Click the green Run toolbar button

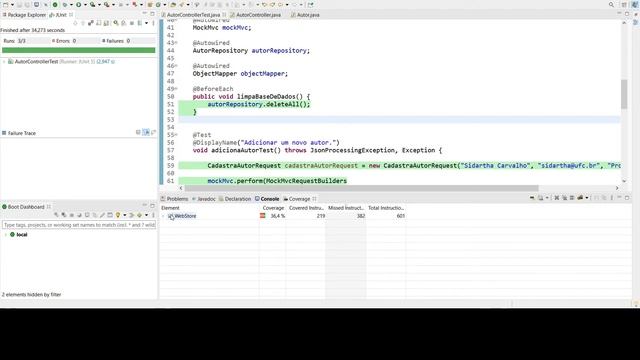78,4
